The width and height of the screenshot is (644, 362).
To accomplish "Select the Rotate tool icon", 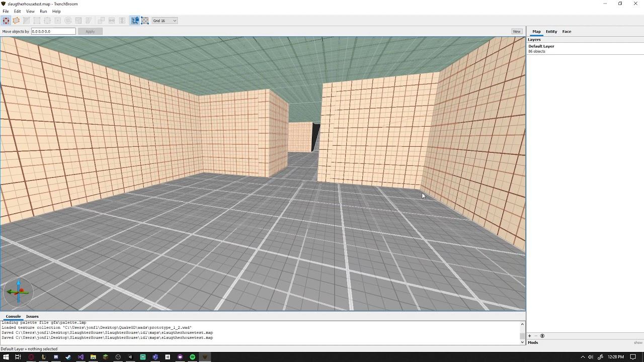I will pyautogui.click(x=68, y=21).
